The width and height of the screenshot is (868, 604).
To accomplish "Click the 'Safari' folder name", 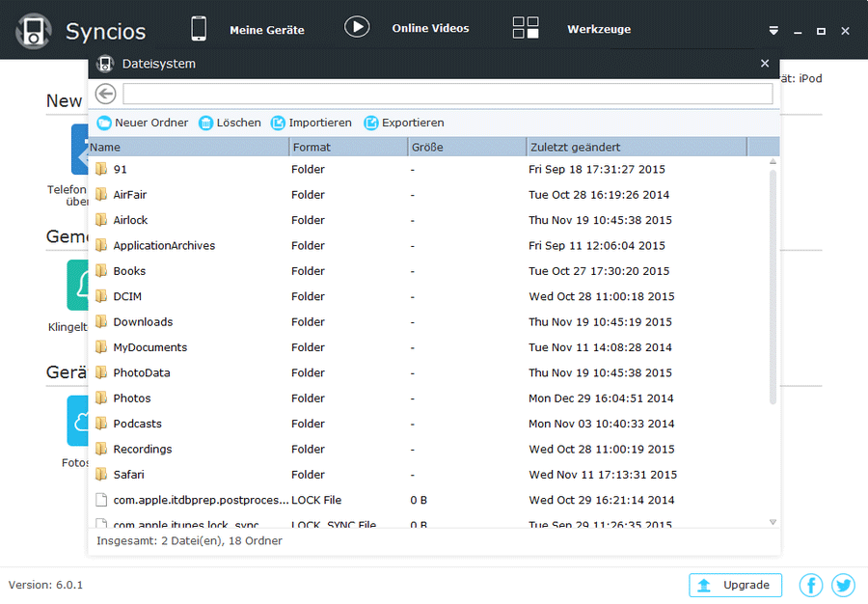I will (128, 475).
